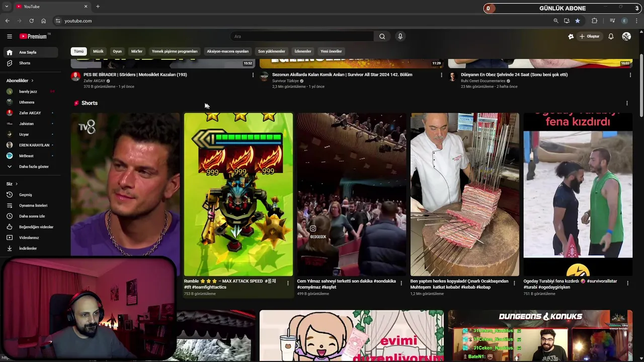Close the YouTube browser tab
644x362 pixels.
tap(86, 7)
